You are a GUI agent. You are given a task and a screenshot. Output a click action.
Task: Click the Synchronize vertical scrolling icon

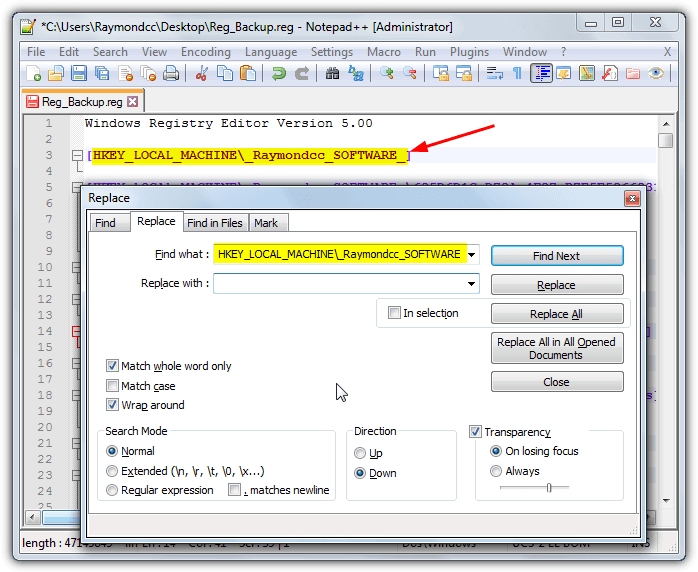coord(441,73)
